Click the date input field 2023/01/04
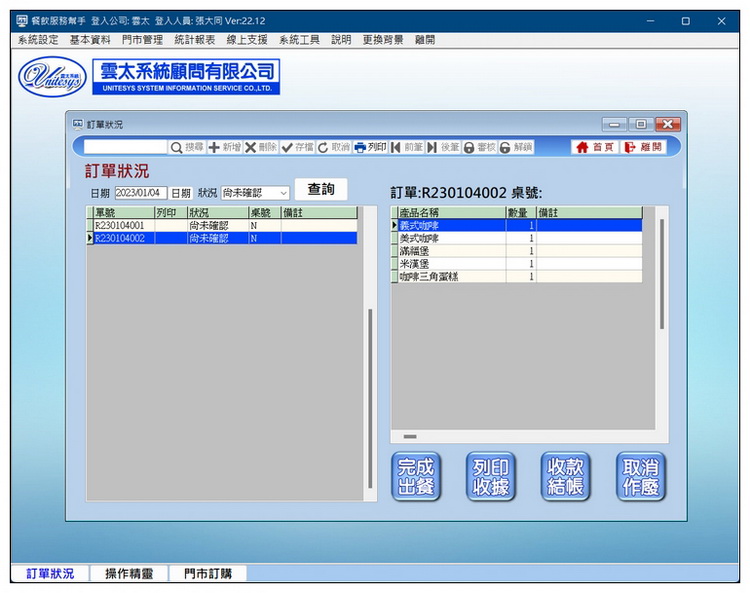The image size is (750, 593). [141, 193]
